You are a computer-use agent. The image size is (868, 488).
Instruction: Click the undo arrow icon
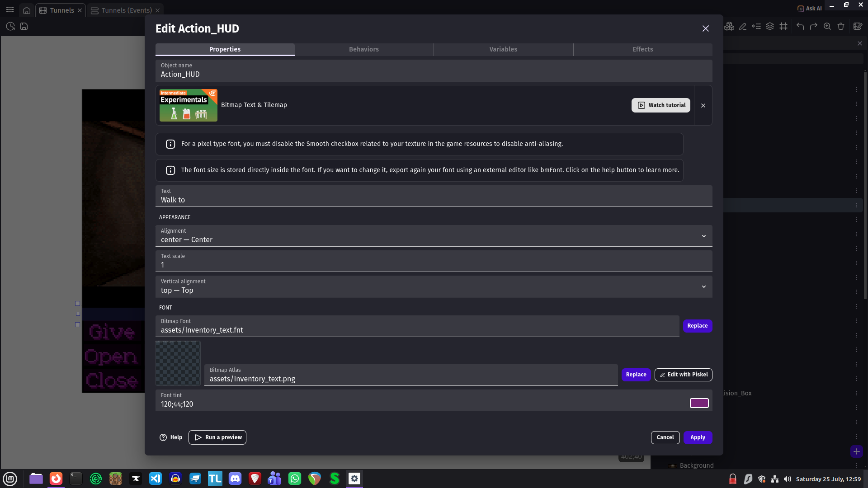tap(800, 27)
